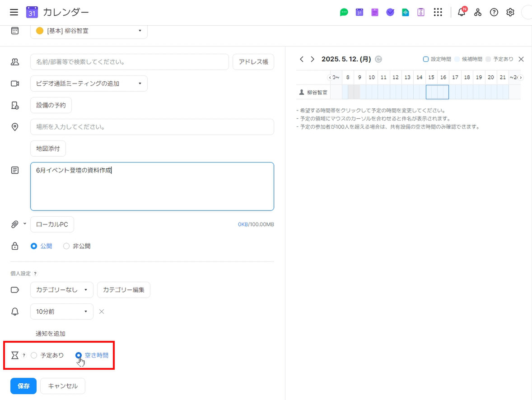The width and height of the screenshot is (532, 400).
Task: Focus the attendee name search field
Action: click(x=130, y=62)
